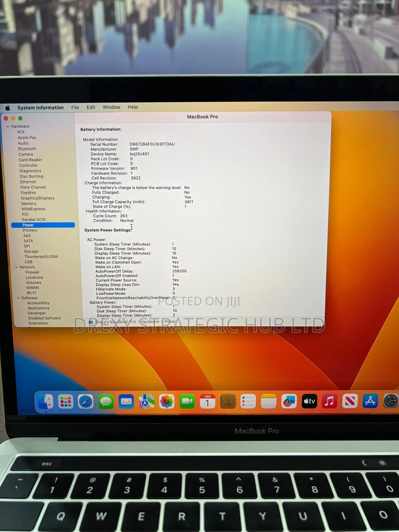
Task: Select Diagnostics in sidebar
Action: pyautogui.click(x=30, y=171)
